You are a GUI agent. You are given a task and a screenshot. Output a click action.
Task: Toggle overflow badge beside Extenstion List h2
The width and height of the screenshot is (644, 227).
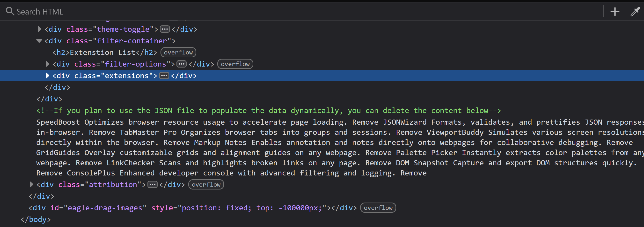(x=178, y=53)
